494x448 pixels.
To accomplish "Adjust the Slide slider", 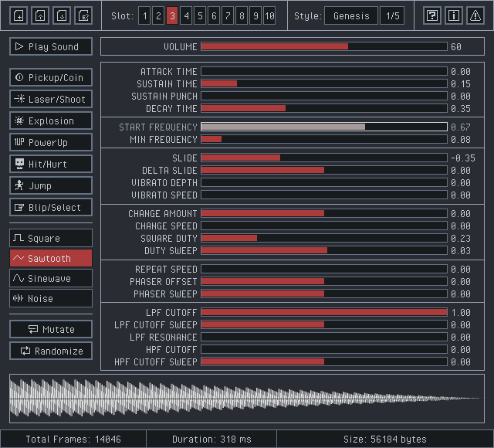I will tap(324, 158).
